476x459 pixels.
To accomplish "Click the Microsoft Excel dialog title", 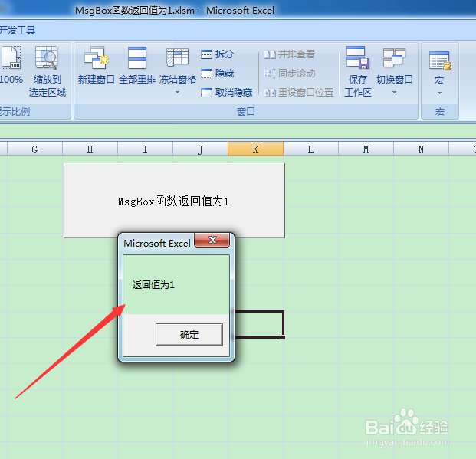I will point(157,244).
